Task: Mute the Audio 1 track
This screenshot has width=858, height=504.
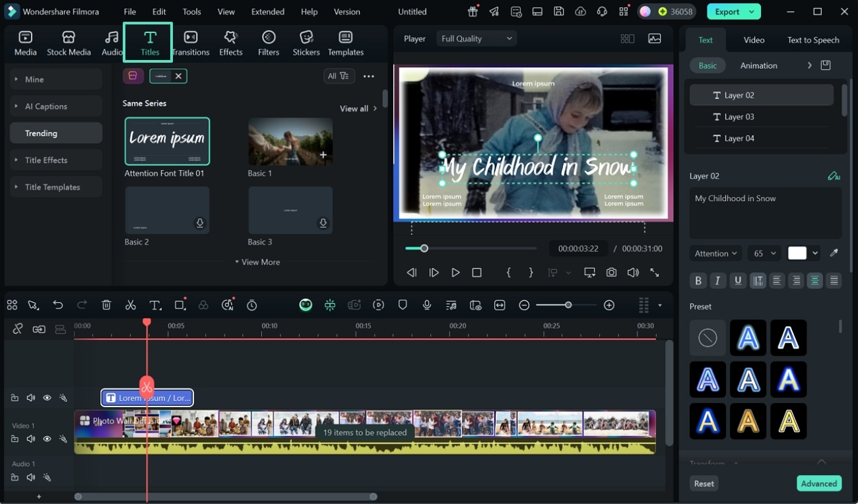Action: (30, 477)
